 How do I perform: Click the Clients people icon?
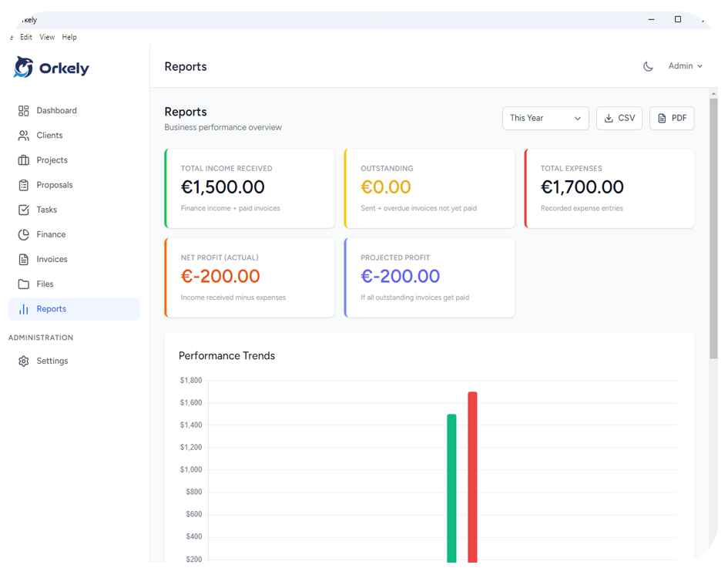[x=24, y=135]
